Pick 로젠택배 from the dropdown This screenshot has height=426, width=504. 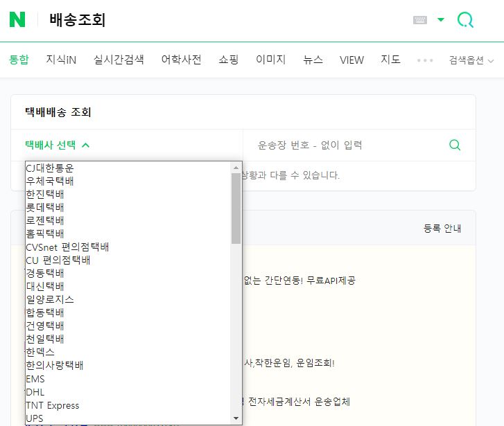pyautogui.click(x=128, y=221)
